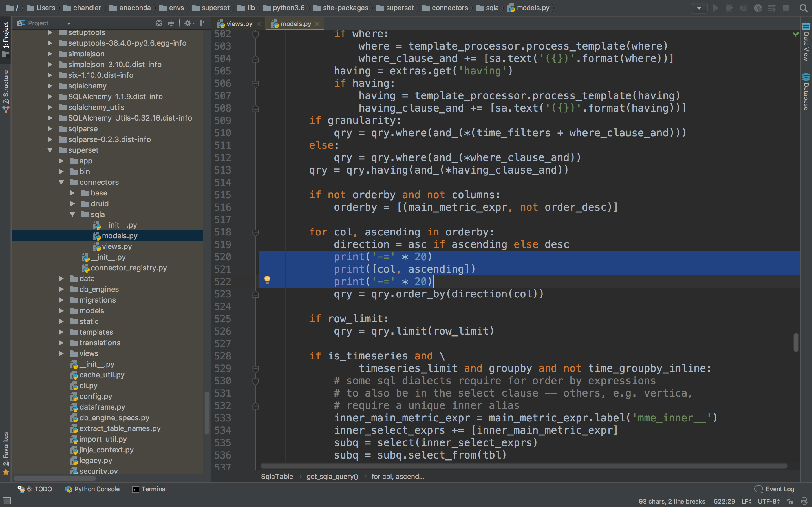Image resolution: width=812 pixels, height=507 pixels.
Task: Toggle the file read-only lock icon
Action: (x=790, y=501)
